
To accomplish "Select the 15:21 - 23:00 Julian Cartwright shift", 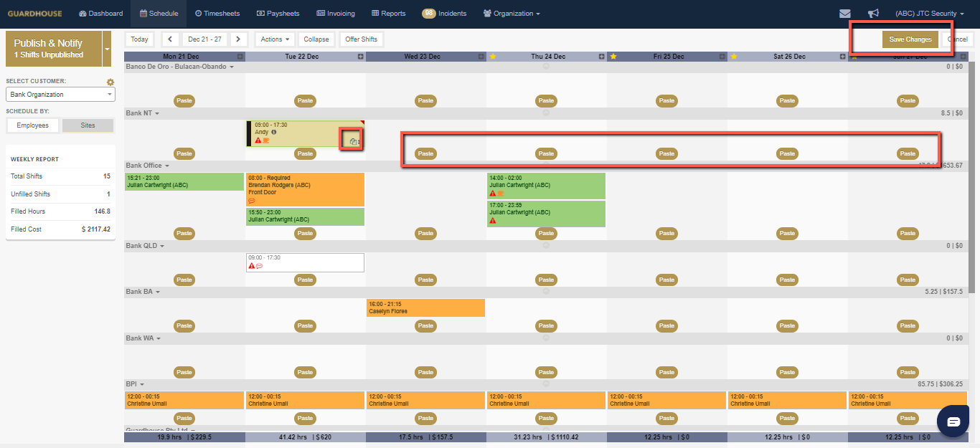I will 184,181.
